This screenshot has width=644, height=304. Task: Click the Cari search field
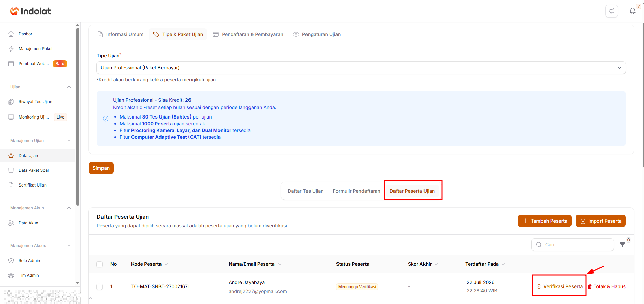coord(573,245)
